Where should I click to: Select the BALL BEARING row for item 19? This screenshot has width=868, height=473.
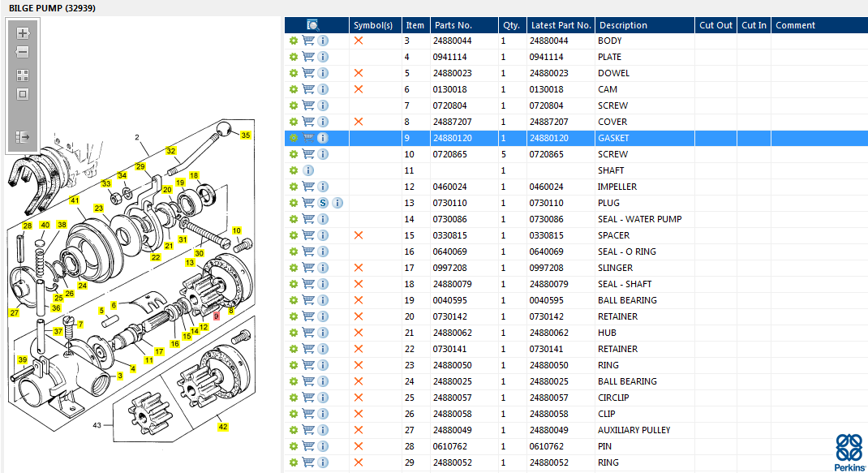tap(627, 300)
